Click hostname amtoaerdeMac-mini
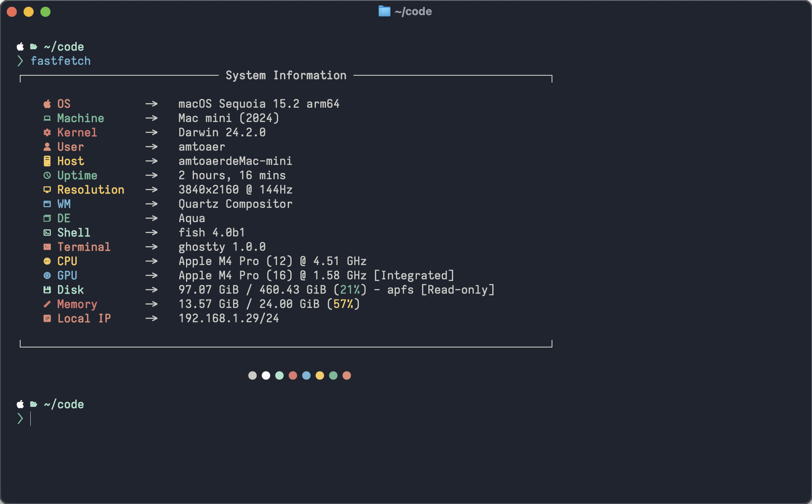The image size is (812, 504). [x=236, y=161]
